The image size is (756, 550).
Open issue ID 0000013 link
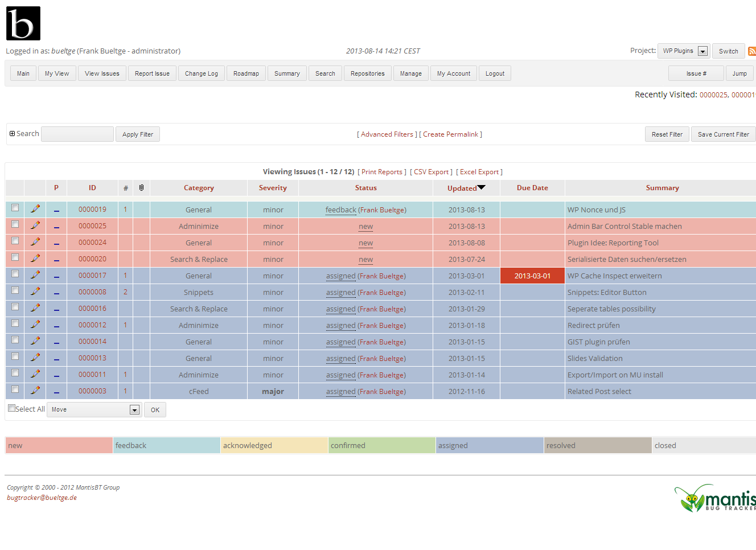click(92, 358)
